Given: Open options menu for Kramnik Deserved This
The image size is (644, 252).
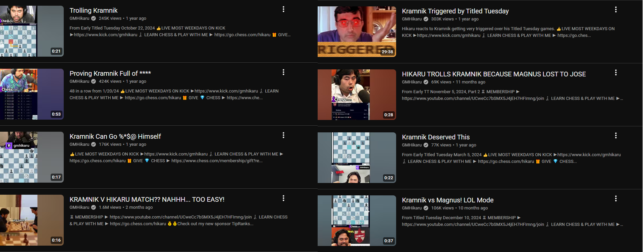Looking at the screenshot, I should [616, 136].
